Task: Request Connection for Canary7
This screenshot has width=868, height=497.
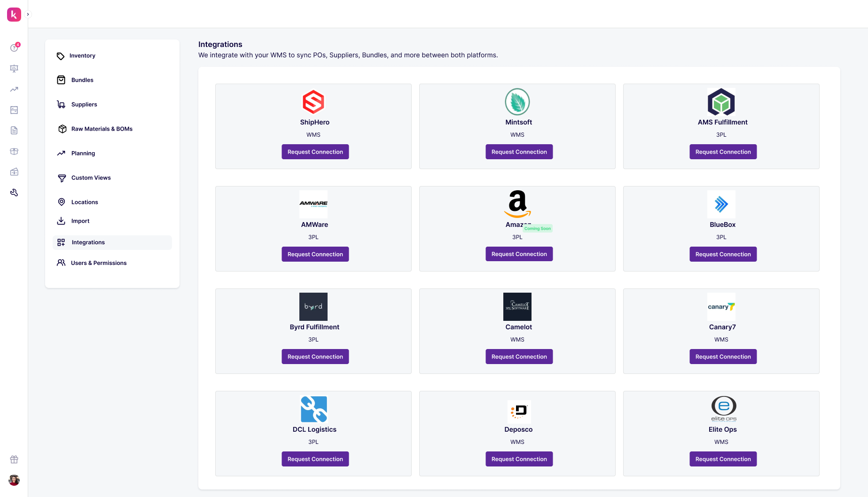Action: click(x=723, y=357)
